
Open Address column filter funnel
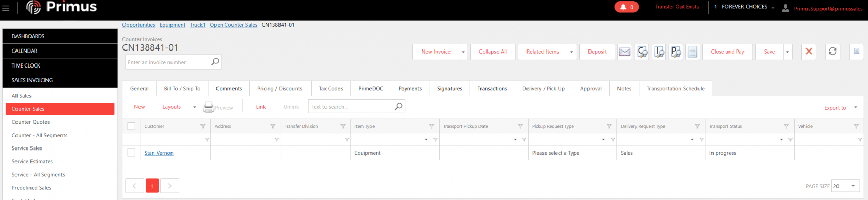click(x=273, y=126)
